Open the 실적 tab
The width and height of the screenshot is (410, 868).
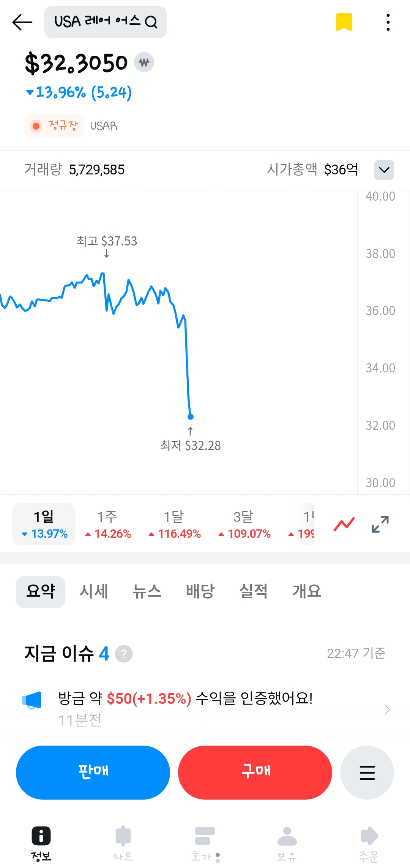click(253, 592)
